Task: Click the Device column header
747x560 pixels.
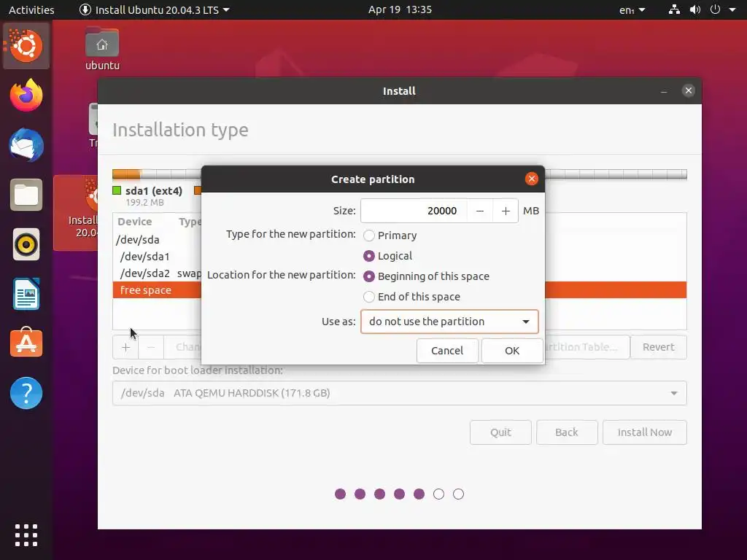Action: pyautogui.click(x=135, y=222)
